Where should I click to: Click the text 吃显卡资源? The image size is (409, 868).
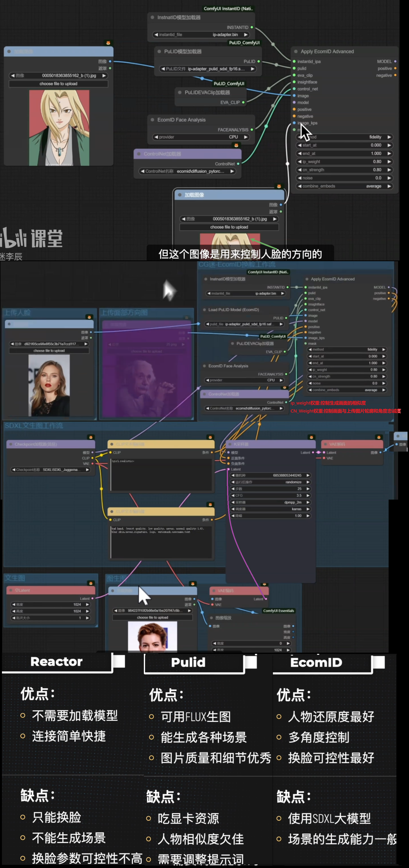(x=188, y=819)
